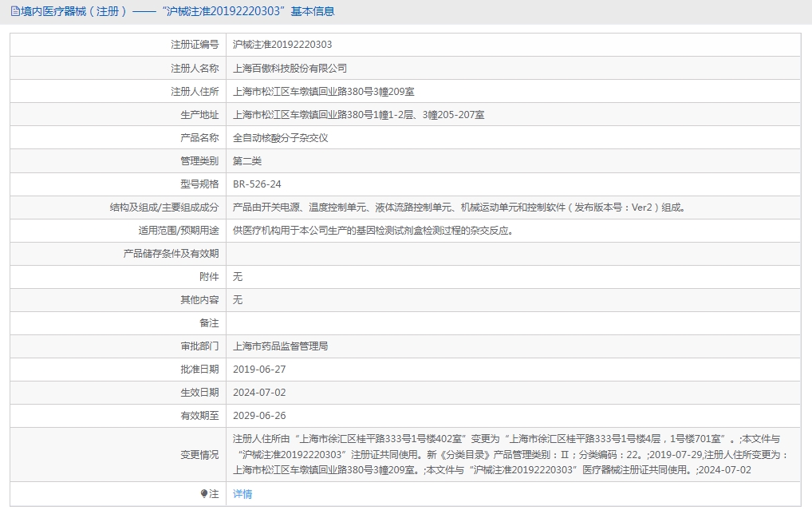This screenshot has width=812, height=510.
Task: Click product name 全自动核酸分子杂交仪
Action: 280,138
